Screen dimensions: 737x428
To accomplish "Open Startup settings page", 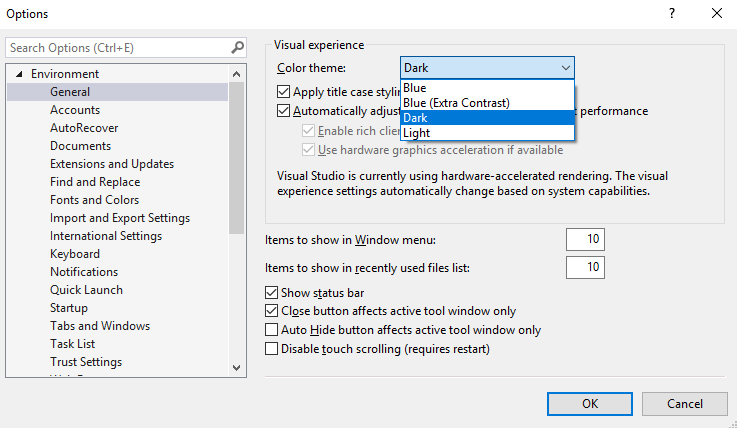I will click(69, 308).
